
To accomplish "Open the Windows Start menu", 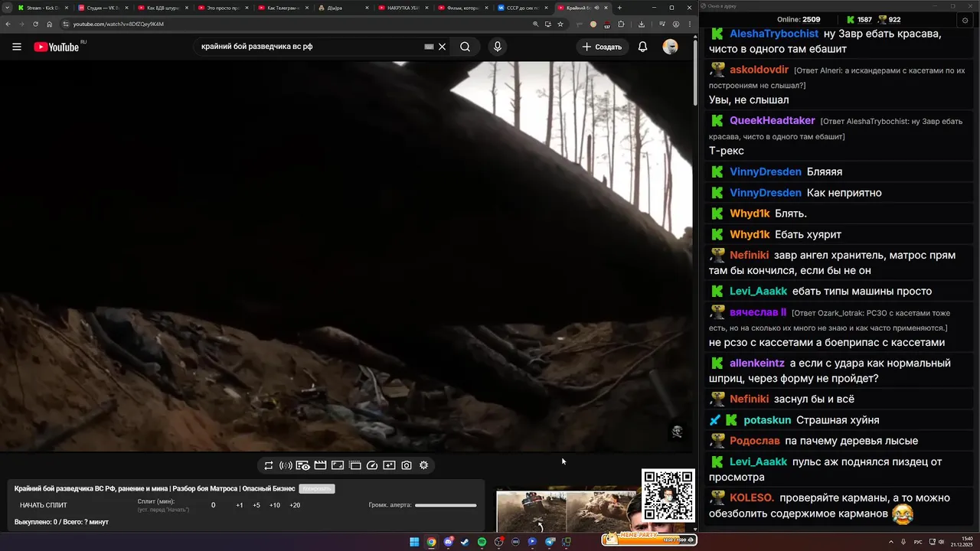I will 414,542.
